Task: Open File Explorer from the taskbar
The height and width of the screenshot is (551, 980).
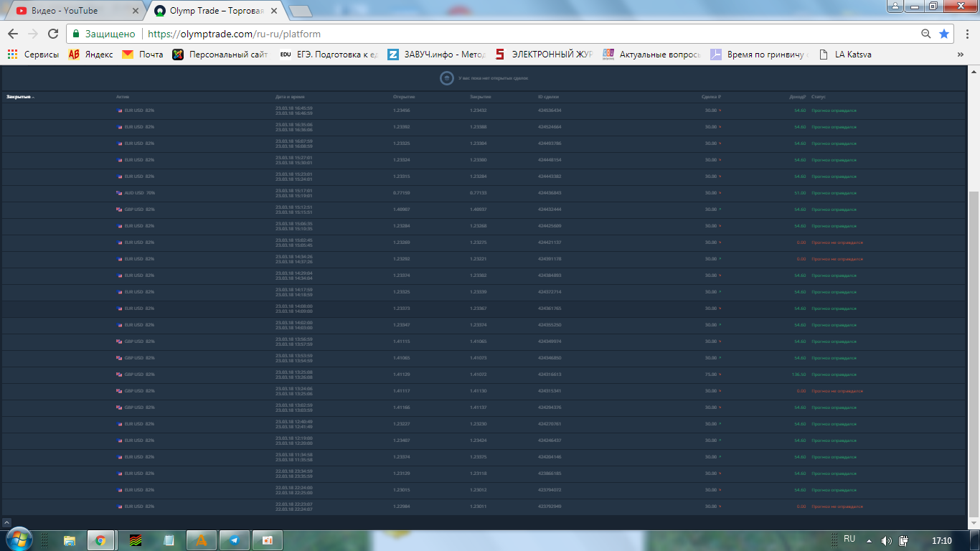Action: tap(70, 540)
